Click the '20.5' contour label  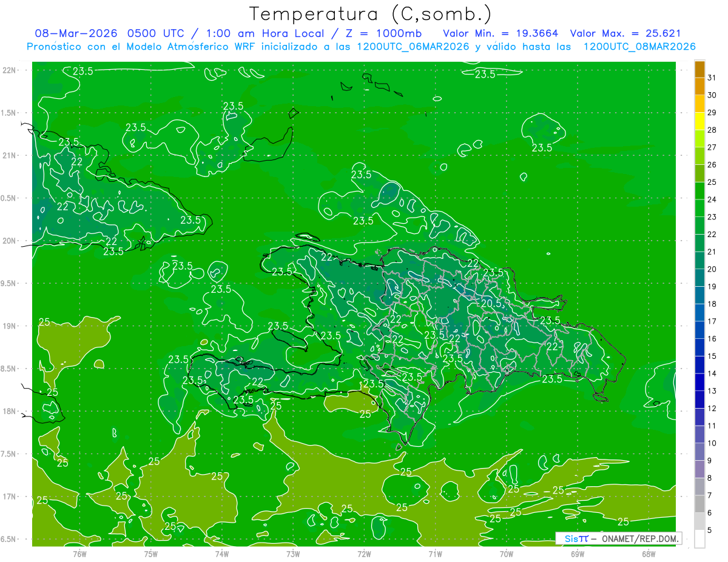(491, 303)
